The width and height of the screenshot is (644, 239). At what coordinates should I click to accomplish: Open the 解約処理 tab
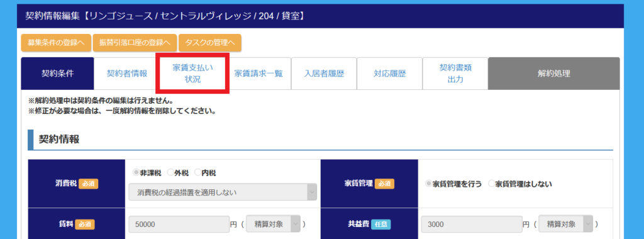553,74
